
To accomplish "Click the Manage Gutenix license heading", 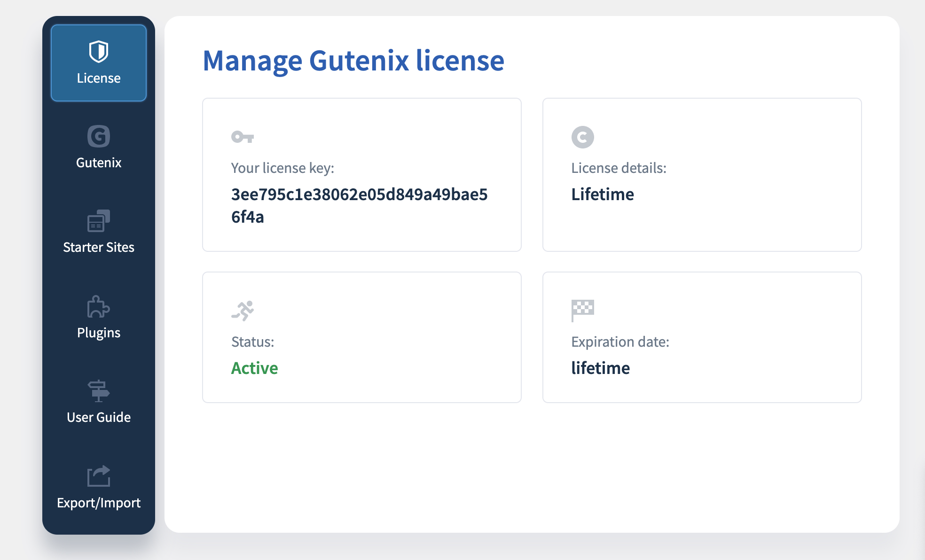I will (x=353, y=61).
